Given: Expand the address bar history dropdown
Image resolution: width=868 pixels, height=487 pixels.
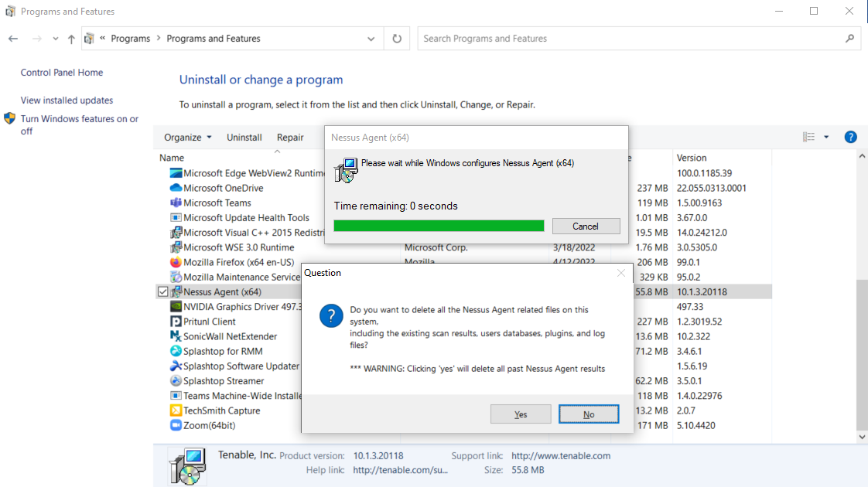Looking at the screenshot, I should [x=371, y=39].
